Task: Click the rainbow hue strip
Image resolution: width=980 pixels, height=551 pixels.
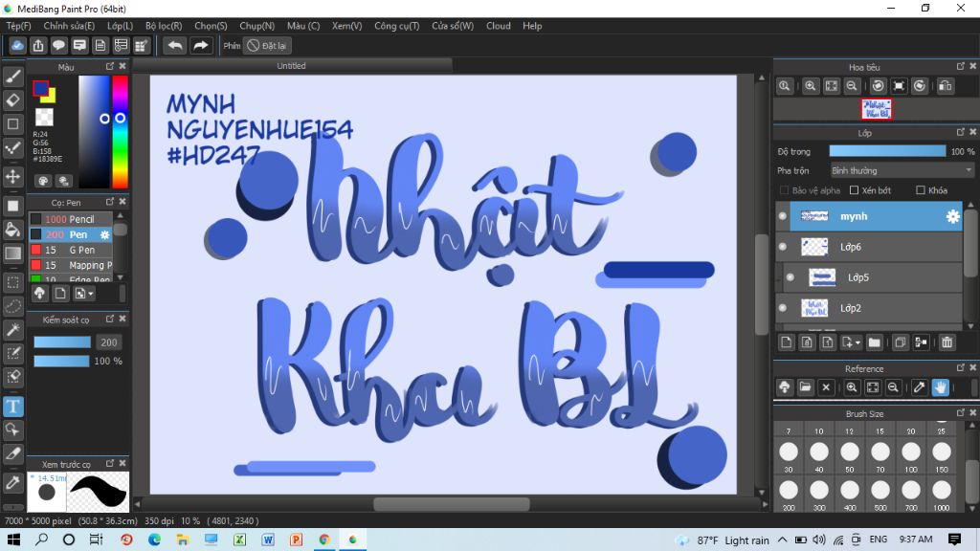Action: pyautogui.click(x=120, y=132)
